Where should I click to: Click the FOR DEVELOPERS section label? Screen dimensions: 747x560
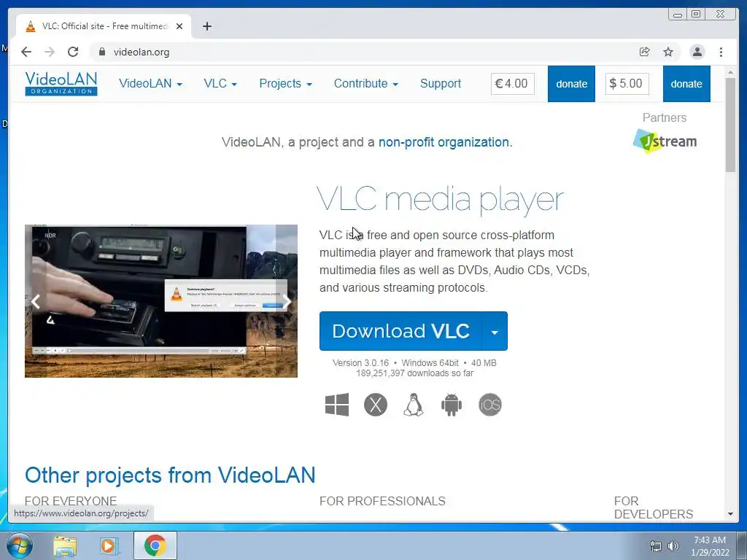[654, 507]
